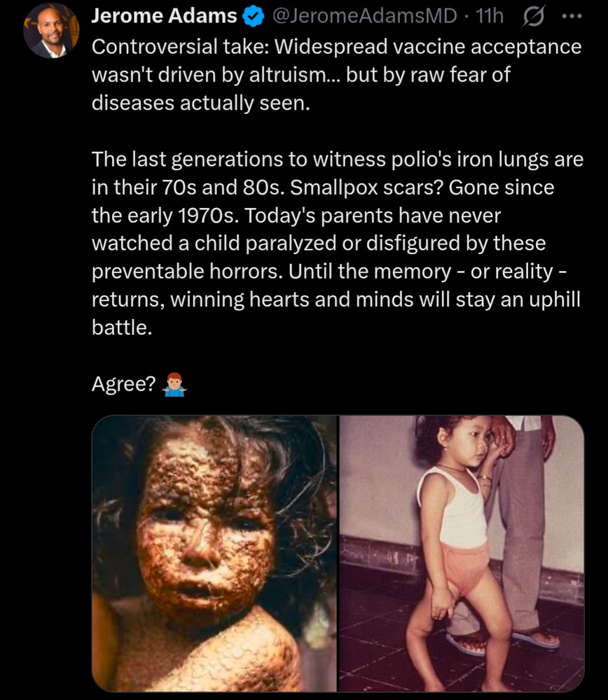Screen dimensions: 608x700
Task: Open the three-dot more options menu
Action: (x=572, y=17)
